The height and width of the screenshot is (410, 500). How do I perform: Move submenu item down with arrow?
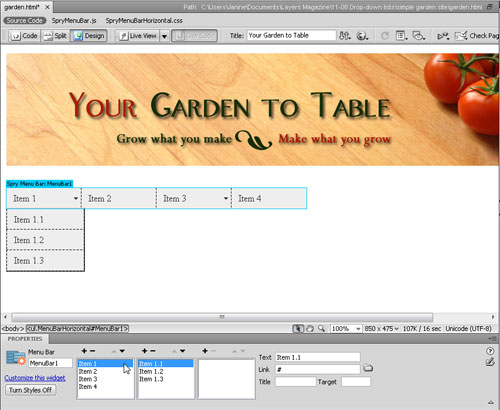(182, 351)
